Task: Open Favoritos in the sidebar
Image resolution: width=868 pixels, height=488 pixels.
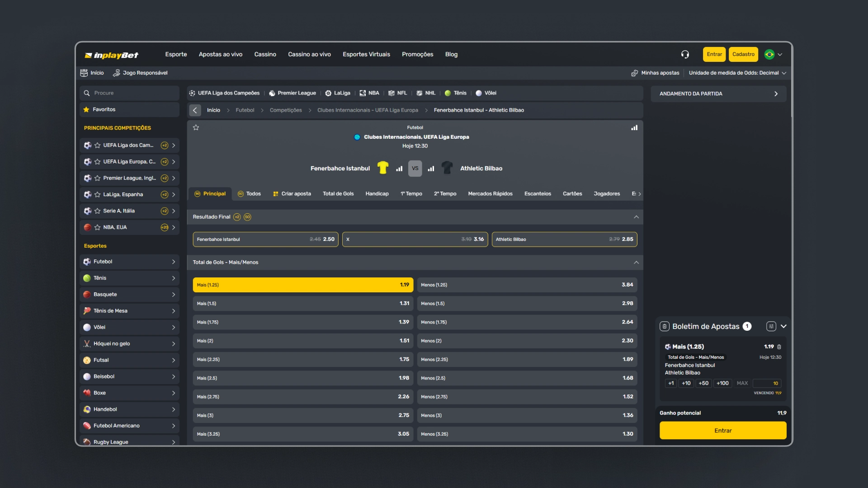Action: (130, 109)
